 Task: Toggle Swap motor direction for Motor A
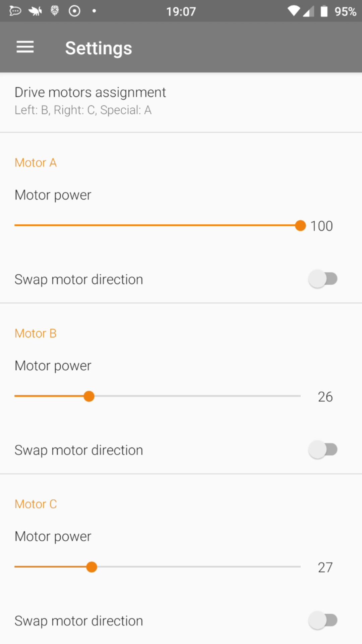(323, 279)
